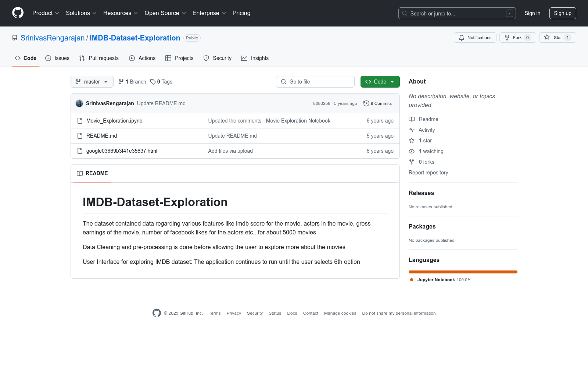Click the branch icon beside 1 Branch

pyautogui.click(x=121, y=82)
